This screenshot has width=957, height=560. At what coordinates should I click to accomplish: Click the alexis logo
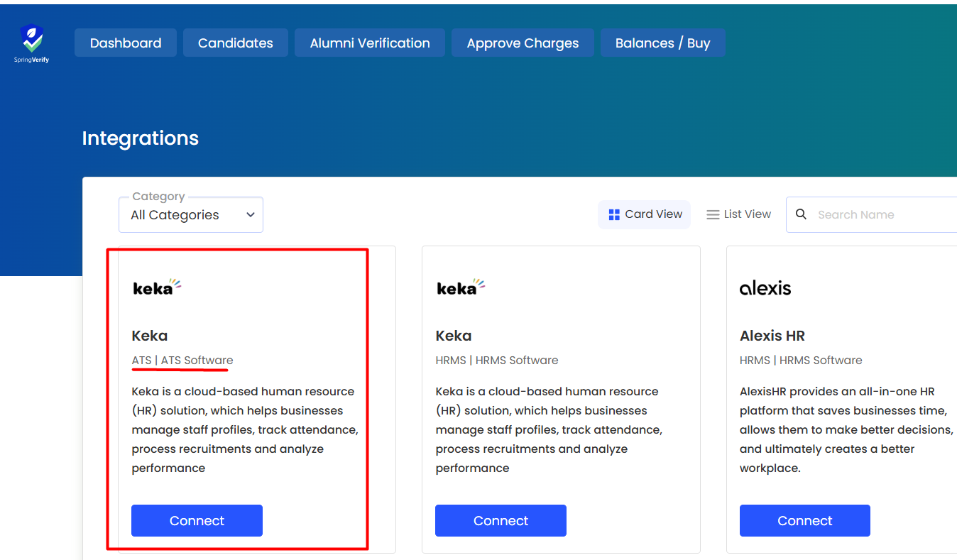tap(765, 287)
